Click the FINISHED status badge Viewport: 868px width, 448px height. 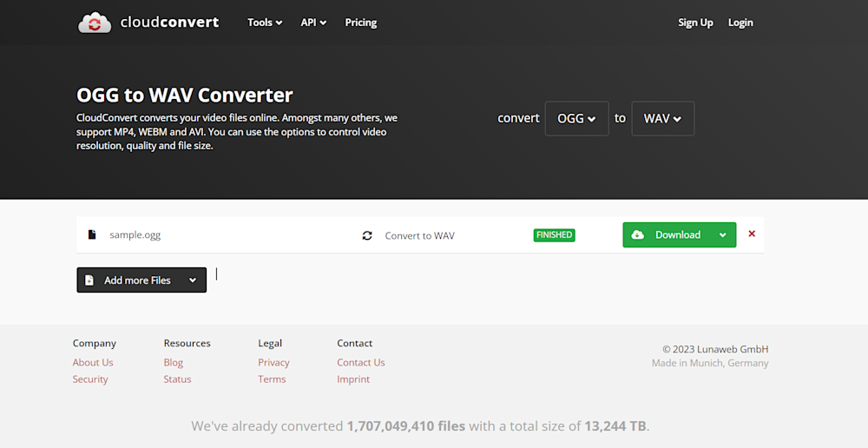tap(554, 234)
